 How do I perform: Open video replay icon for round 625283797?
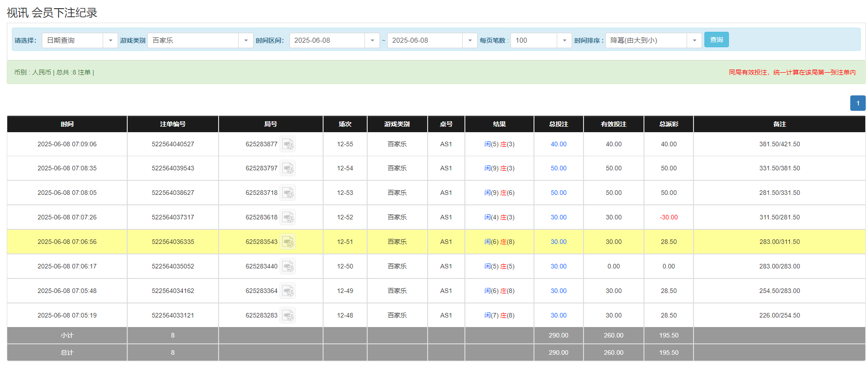288,169
